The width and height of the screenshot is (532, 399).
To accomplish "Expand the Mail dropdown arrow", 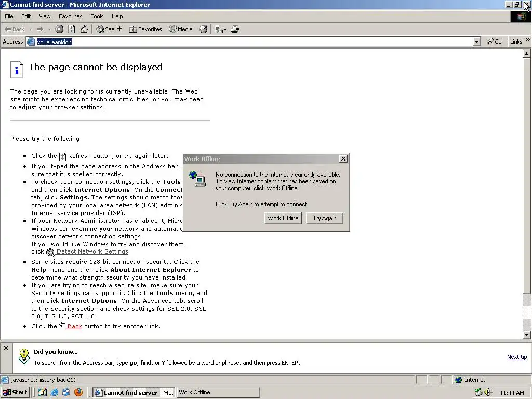I will pyautogui.click(x=225, y=30).
